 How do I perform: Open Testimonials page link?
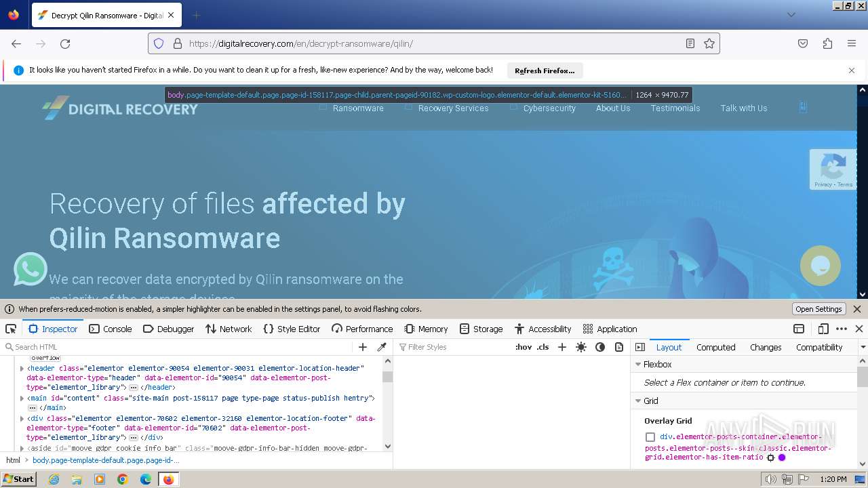point(675,108)
